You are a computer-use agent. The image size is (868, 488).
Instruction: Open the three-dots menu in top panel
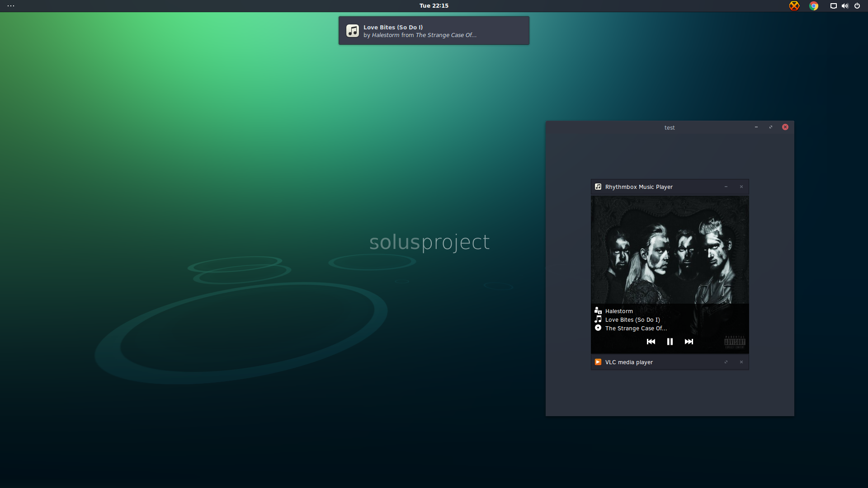(x=11, y=6)
